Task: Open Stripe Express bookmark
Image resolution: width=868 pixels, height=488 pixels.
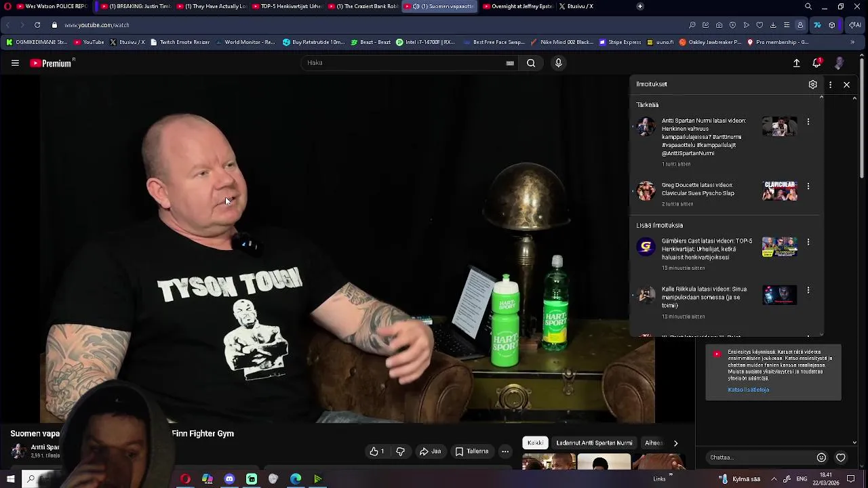Action: point(620,42)
